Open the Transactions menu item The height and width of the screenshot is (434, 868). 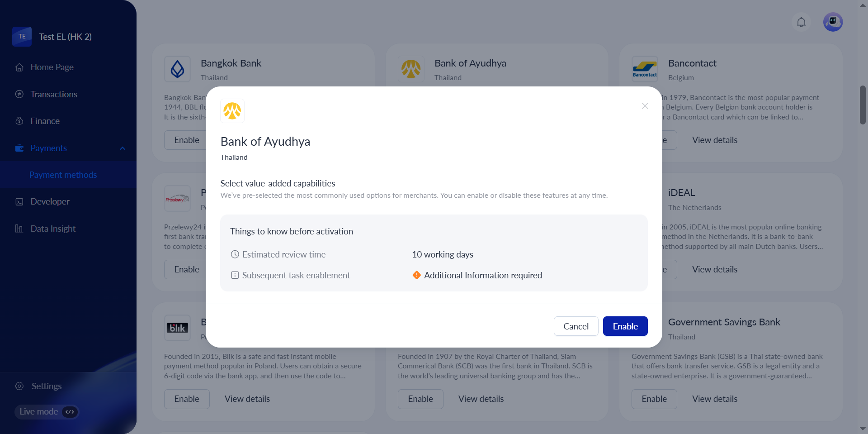[x=54, y=94]
